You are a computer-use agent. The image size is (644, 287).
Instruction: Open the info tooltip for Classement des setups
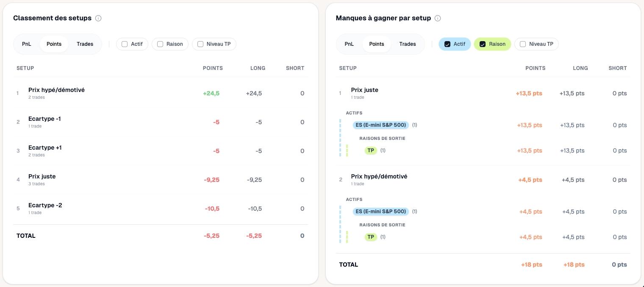pyautogui.click(x=98, y=18)
